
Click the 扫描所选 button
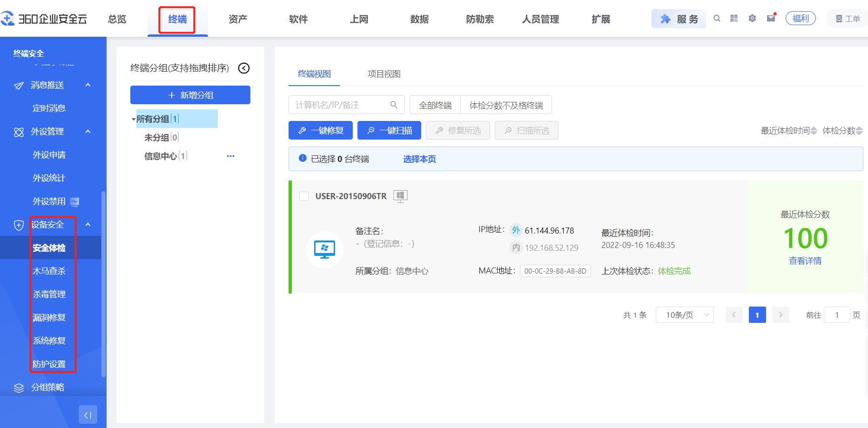(526, 130)
